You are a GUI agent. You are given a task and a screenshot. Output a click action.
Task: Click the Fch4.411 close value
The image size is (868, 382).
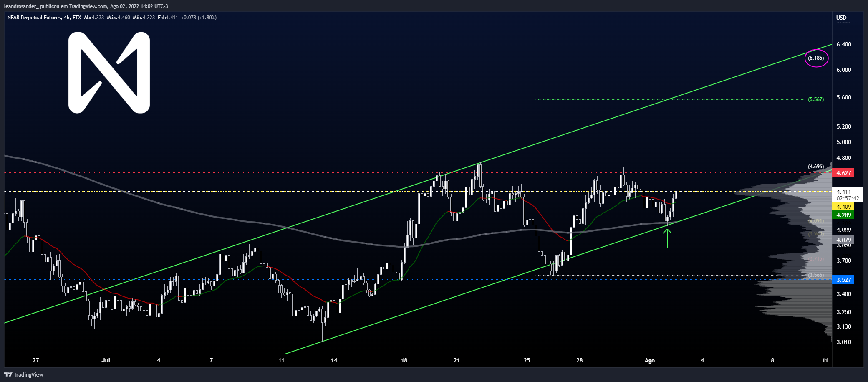168,18
